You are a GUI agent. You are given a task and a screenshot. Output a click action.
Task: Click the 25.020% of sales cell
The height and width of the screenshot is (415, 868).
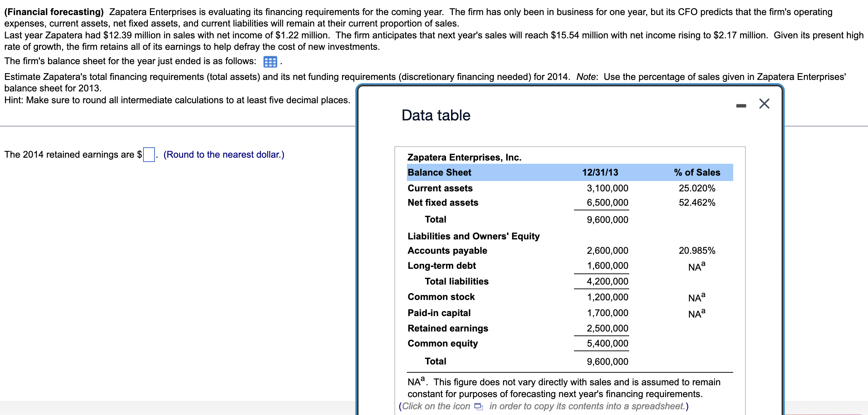click(697, 188)
